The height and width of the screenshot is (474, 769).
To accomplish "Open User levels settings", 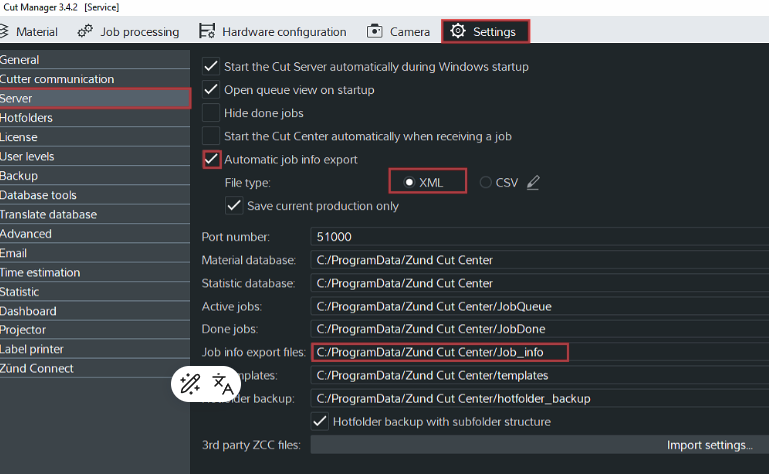I will [x=95, y=157].
